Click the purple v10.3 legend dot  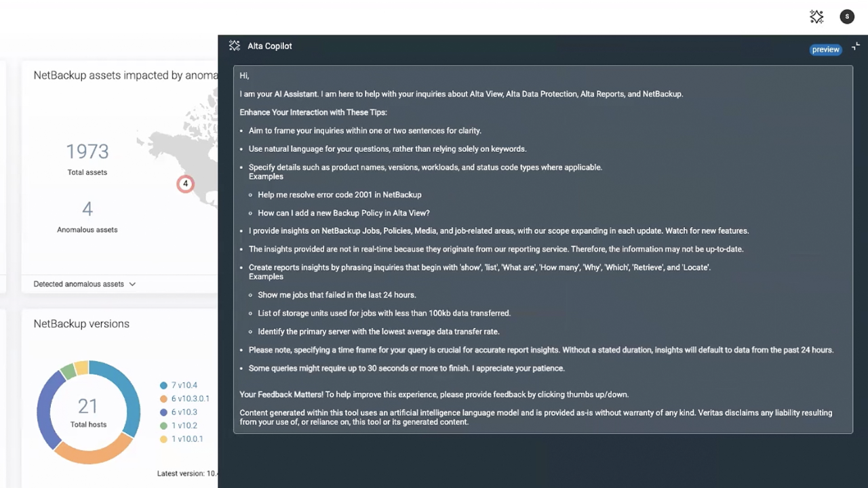(x=163, y=412)
